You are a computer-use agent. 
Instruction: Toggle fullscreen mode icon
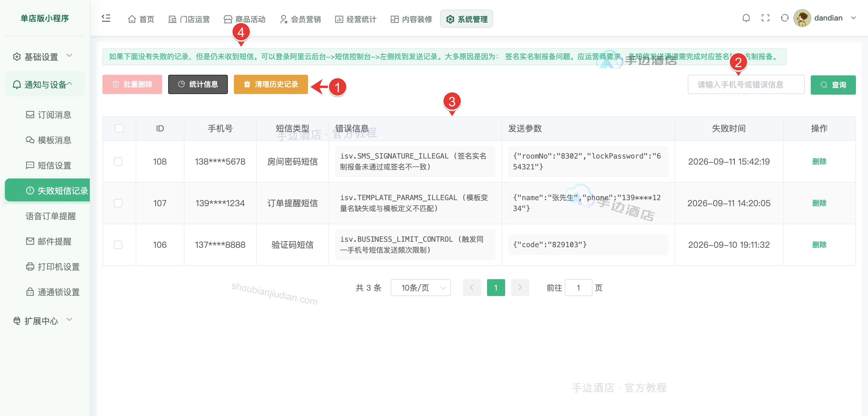765,18
